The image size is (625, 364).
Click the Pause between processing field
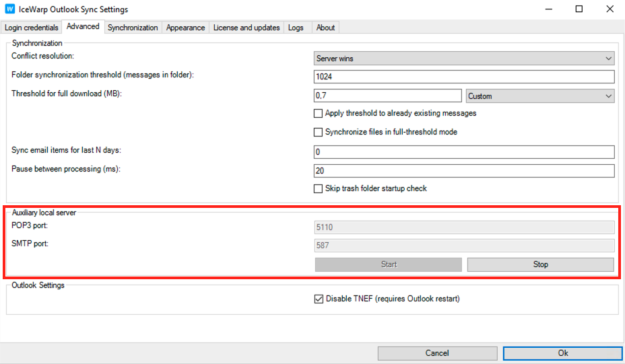pos(464,170)
